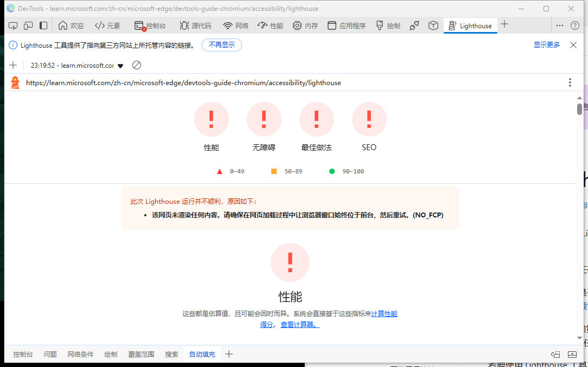The height and width of the screenshot is (367, 588).
Task: Toggle the sidebar dock icon
Action: (x=43, y=25)
